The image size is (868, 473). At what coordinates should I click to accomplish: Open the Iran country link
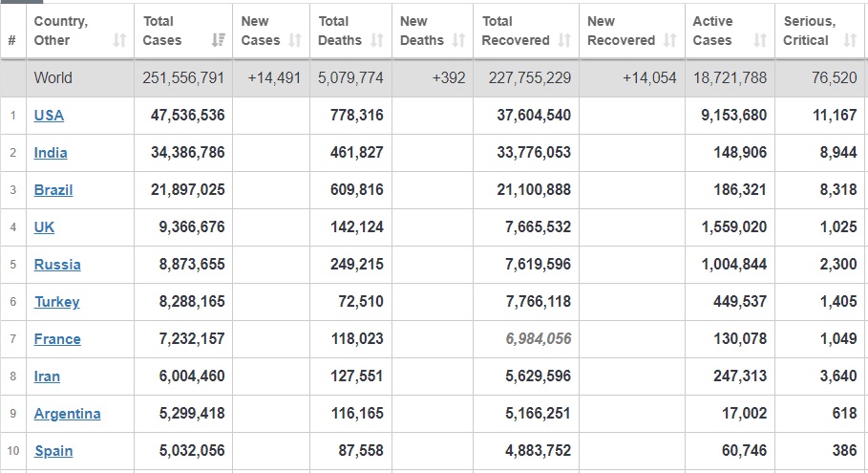[x=47, y=376]
